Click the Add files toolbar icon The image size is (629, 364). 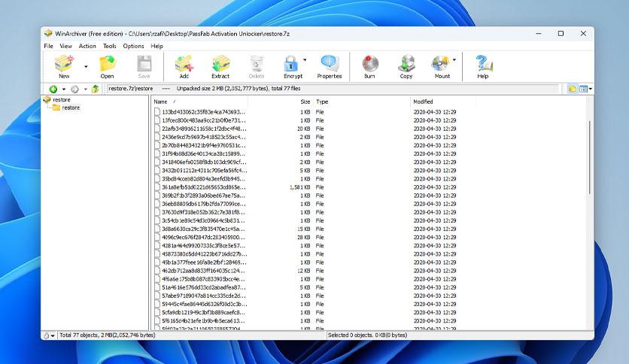tap(184, 63)
